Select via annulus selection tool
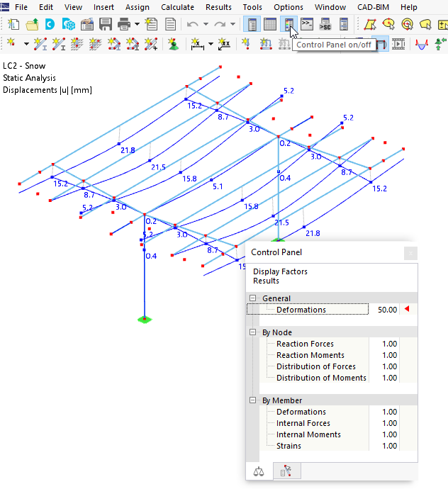This screenshot has width=448, height=489. pyautogui.click(x=407, y=24)
